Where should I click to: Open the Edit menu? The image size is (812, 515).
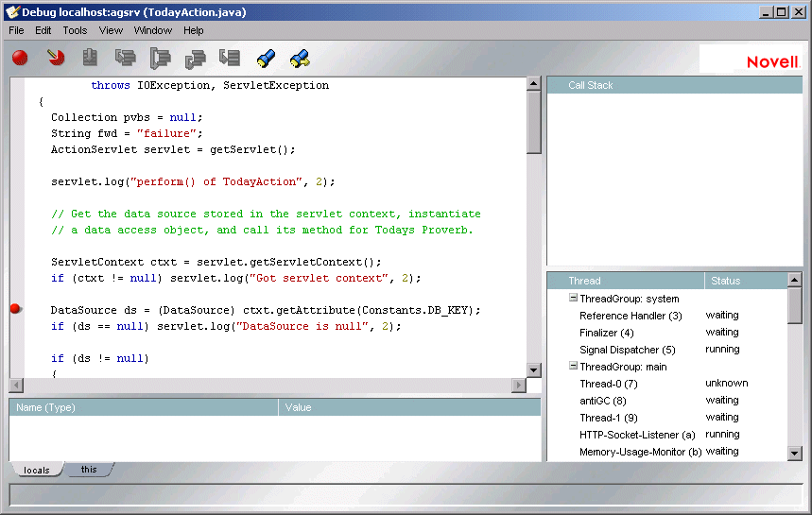(43, 30)
